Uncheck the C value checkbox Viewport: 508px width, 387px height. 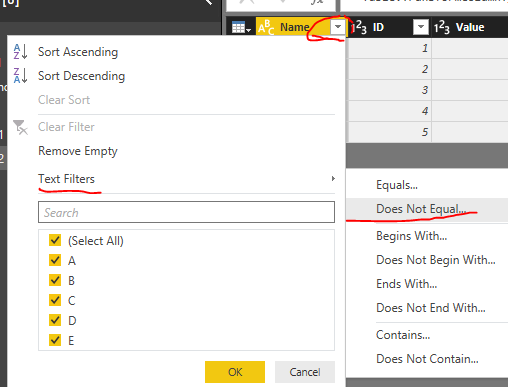pos(55,300)
